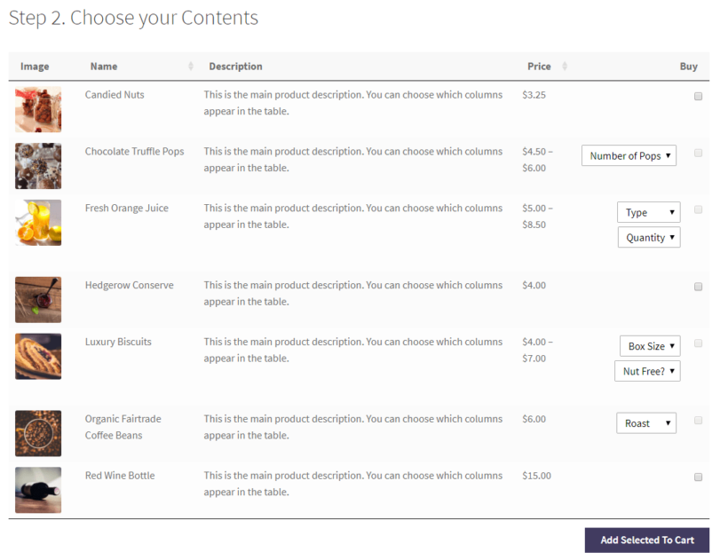Open the Quantity dropdown for Fresh Orange Juice
Viewport: 728px width, 560px height.
click(x=649, y=237)
